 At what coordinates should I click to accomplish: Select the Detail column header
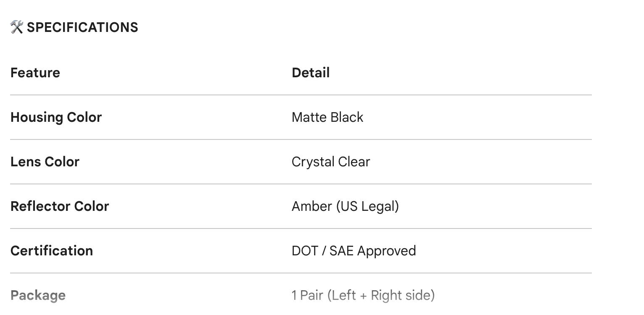311,73
